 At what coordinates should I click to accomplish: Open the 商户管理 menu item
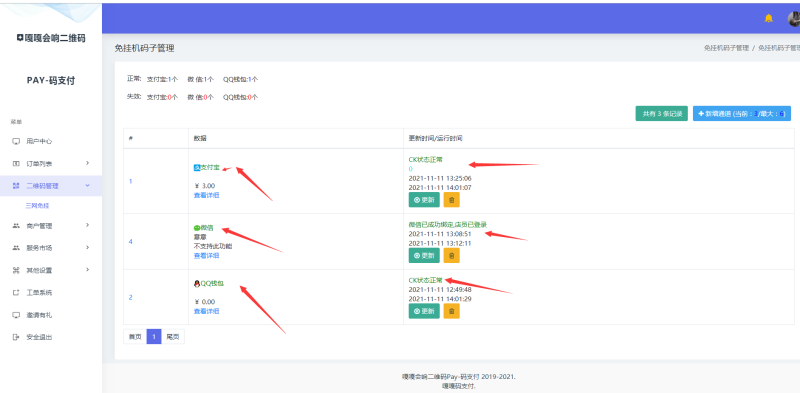click(51, 226)
